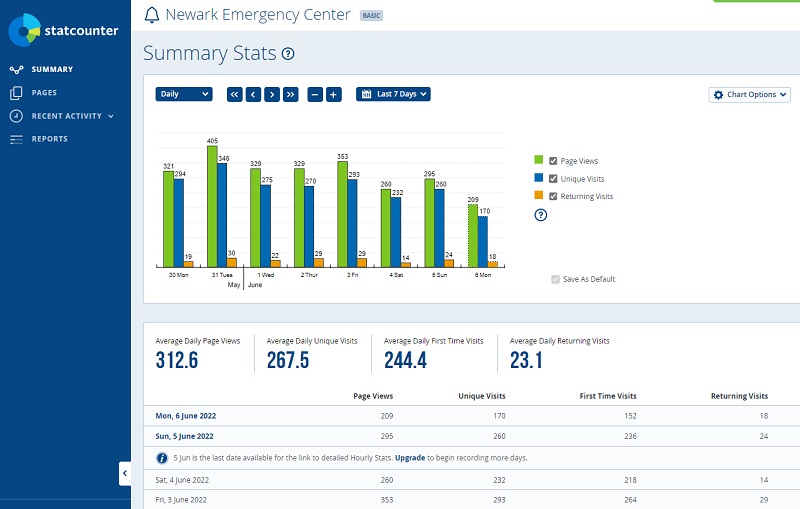Zoom in chart with plus button
Image resolution: width=800 pixels, height=509 pixels.
[x=334, y=94]
